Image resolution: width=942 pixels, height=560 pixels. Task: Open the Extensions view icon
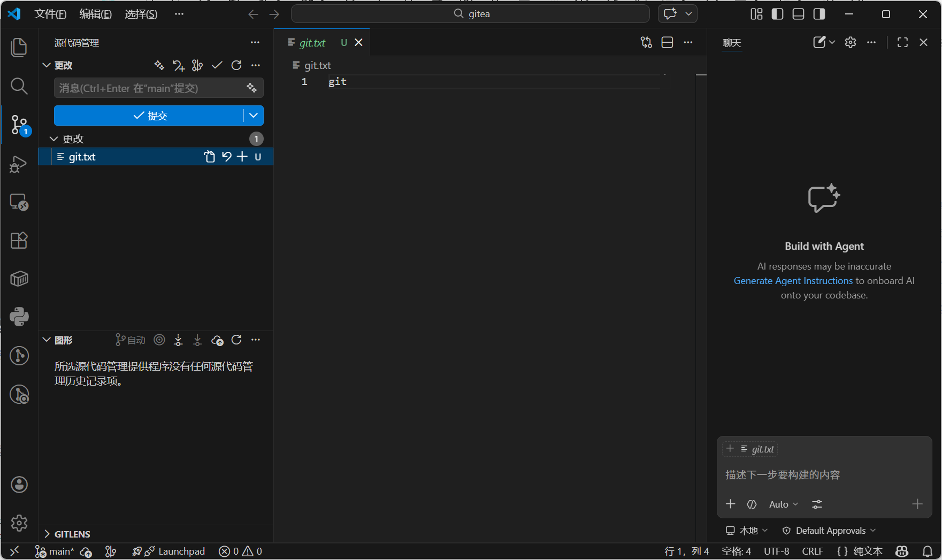pyautogui.click(x=19, y=241)
